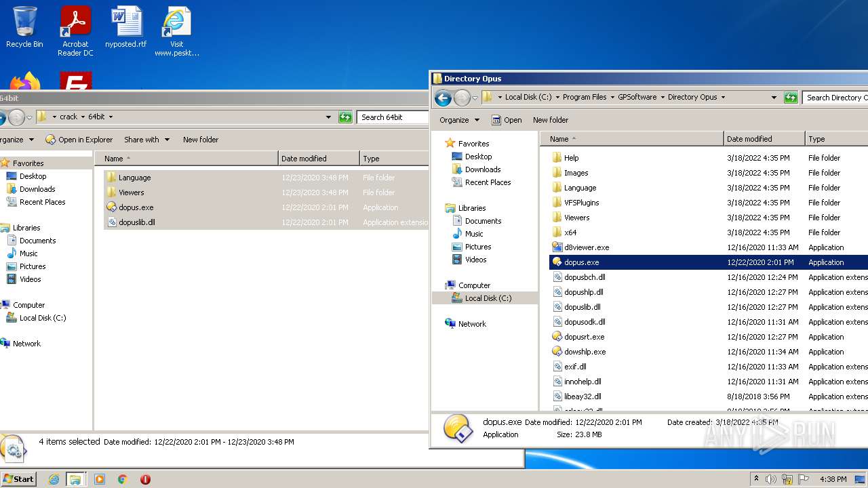Viewport: 868px width, 488px height.
Task: Select Local Disk (C:) in 64bit navigation pane
Action: point(42,318)
